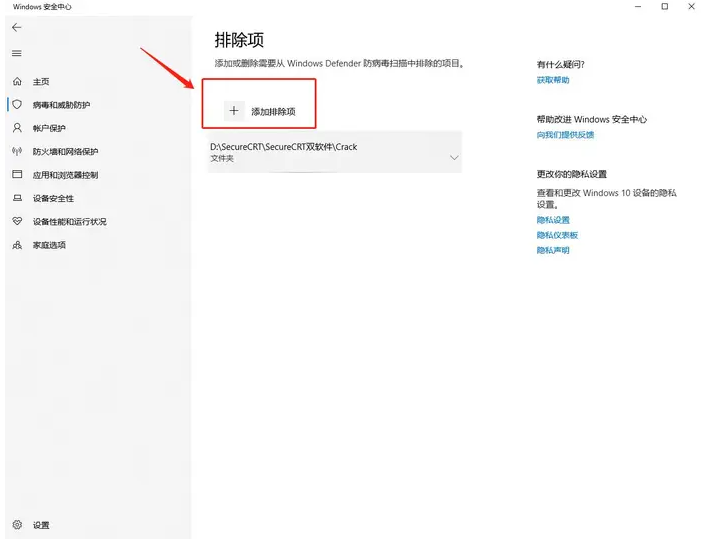Open the 获取帮助 link

point(553,80)
